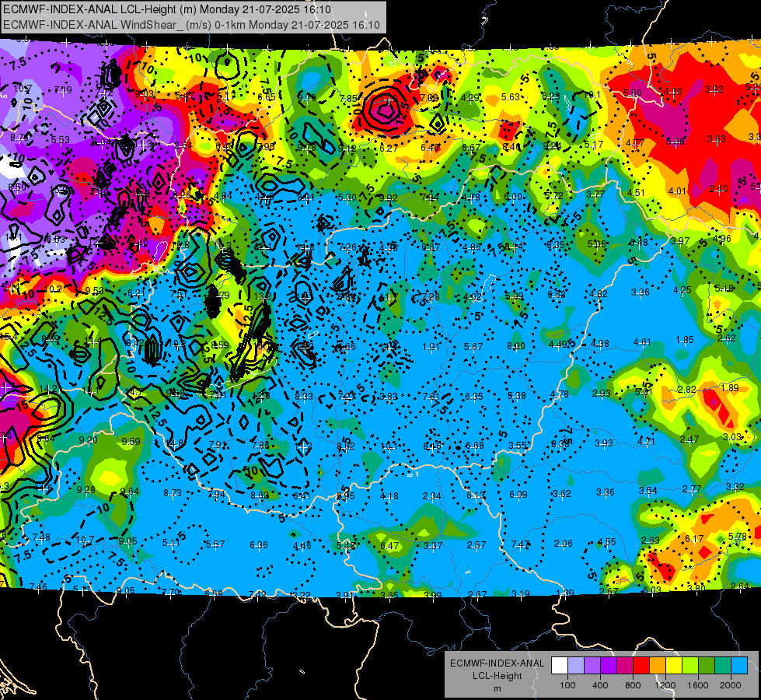
Task: Click the map value 6.17
Action: [694, 538]
